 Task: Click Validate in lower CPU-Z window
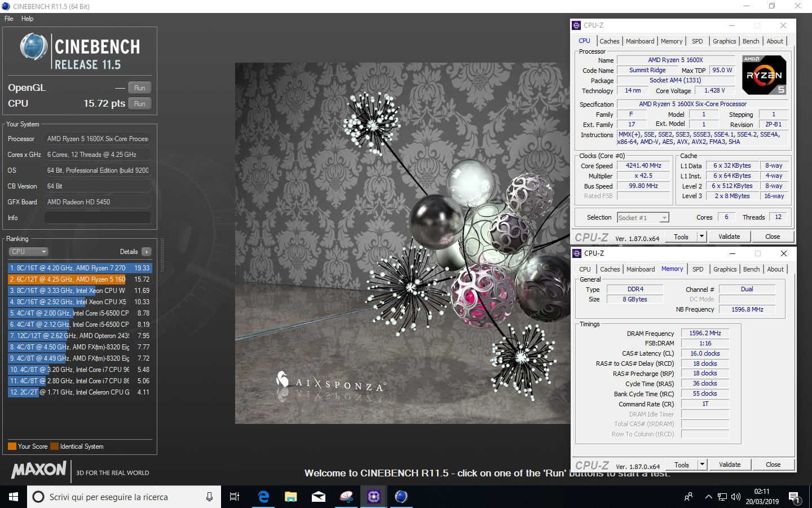(x=730, y=465)
